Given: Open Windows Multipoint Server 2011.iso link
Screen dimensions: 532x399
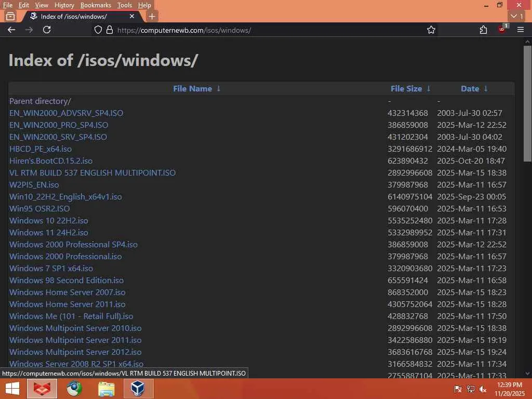Looking at the screenshot, I should 75,340.
